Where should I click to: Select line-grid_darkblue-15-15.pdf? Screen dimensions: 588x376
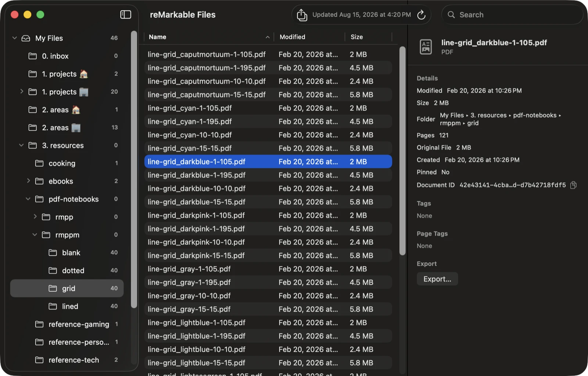[268, 202]
